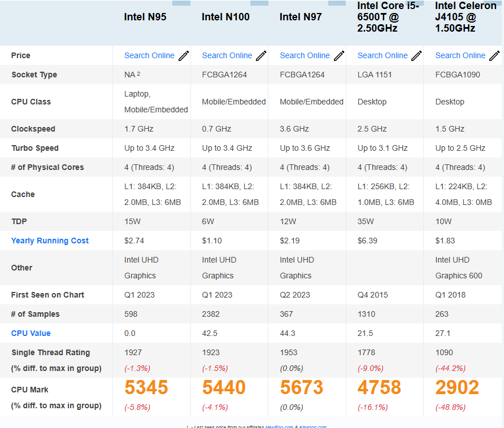Click the First Seen on Chart row label
Image resolution: width=504 pixels, height=428 pixels.
point(47,295)
